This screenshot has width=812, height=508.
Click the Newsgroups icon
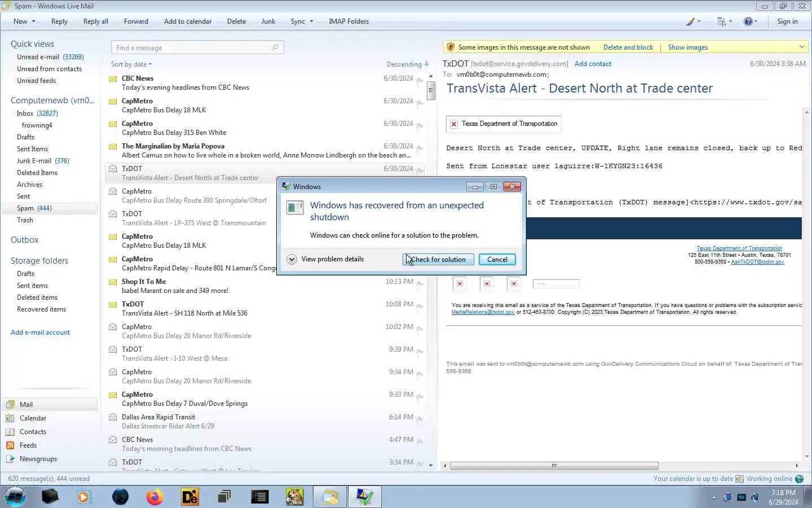pyautogui.click(x=10, y=458)
